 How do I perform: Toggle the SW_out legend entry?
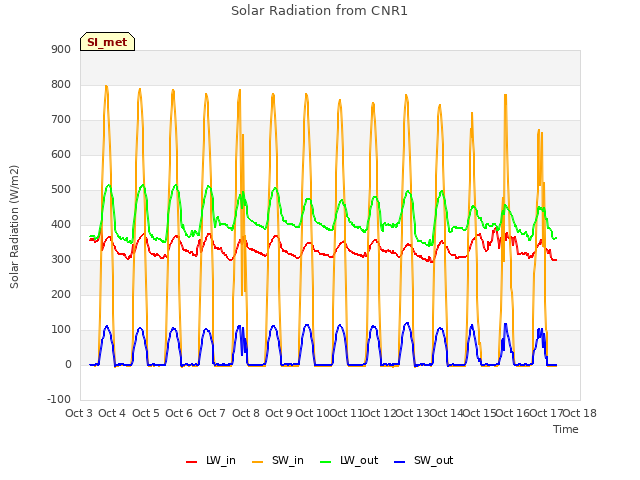point(424,460)
